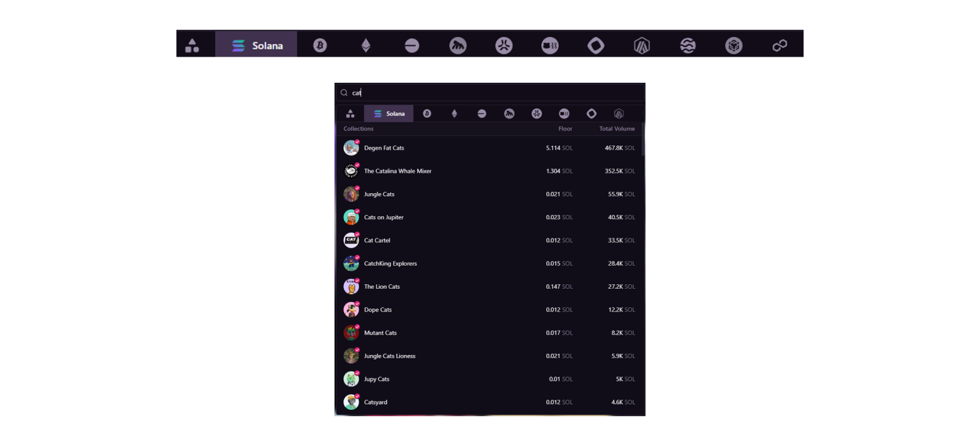Filter search results by Arbitrum
The image size is (980, 445).
(x=619, y=113)
